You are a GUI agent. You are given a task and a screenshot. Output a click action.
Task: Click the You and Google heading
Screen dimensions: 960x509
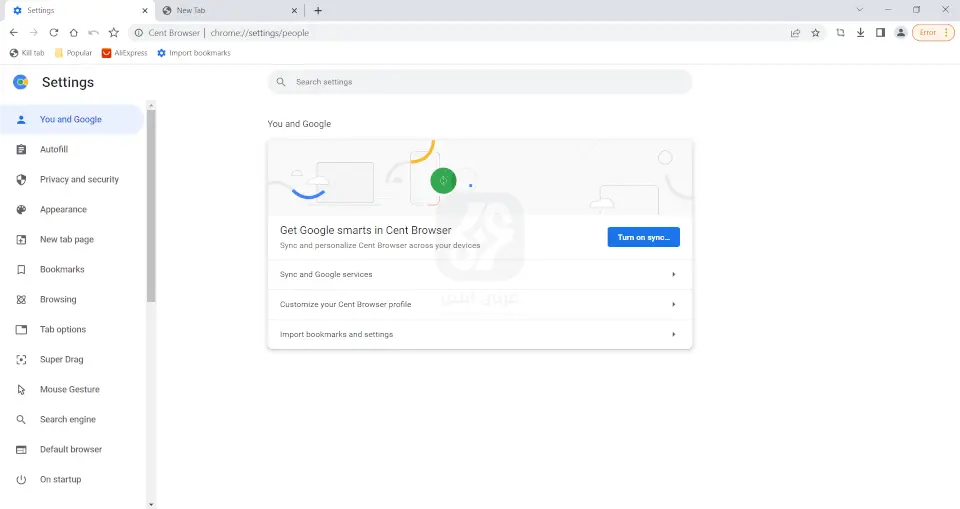(x=299, y=124)
